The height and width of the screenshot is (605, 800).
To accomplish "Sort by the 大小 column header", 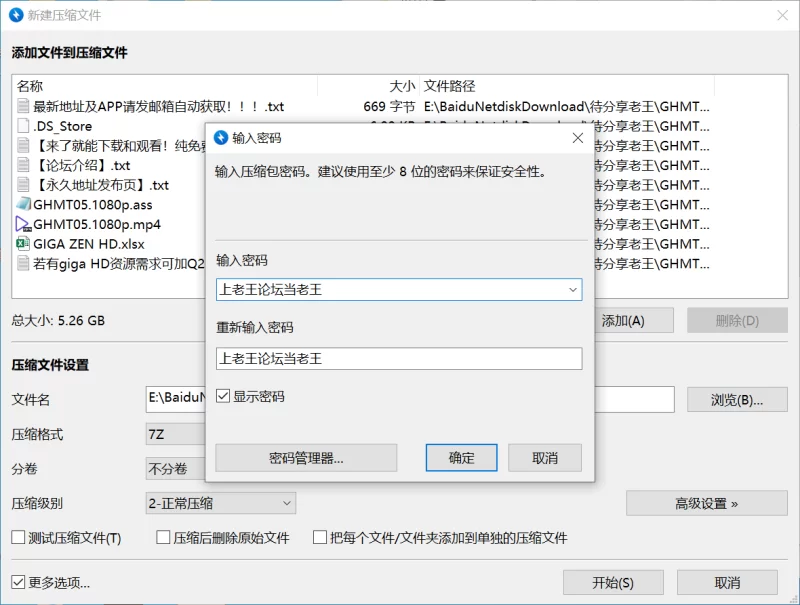I will pos(368,86).
